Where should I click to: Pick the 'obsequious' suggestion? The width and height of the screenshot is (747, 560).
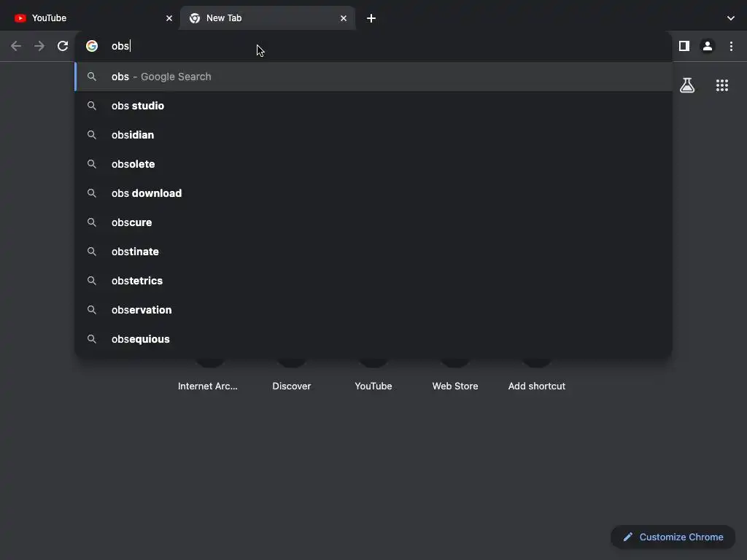tap(373, 339)
